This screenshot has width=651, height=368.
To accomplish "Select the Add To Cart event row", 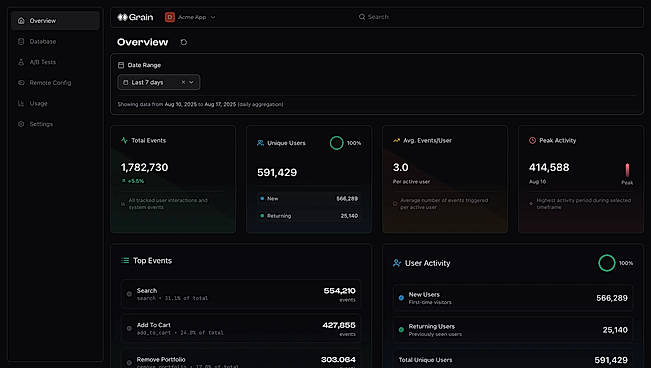I will point(241,329).
